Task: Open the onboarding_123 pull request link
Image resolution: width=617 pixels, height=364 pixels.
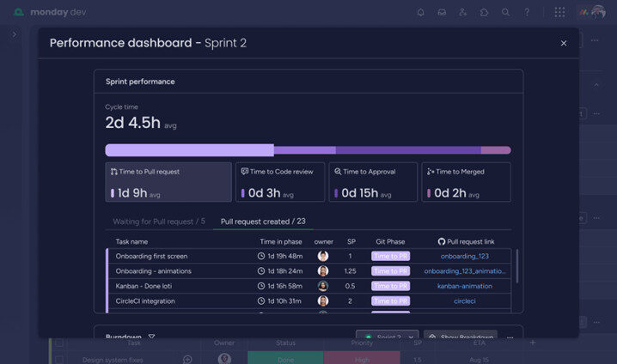Action: 464,256
